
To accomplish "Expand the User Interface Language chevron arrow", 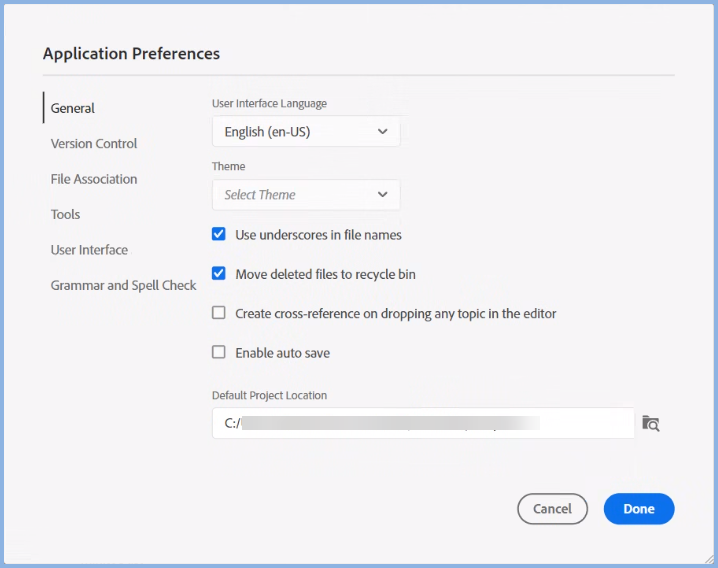I will (x=382, y=132).
